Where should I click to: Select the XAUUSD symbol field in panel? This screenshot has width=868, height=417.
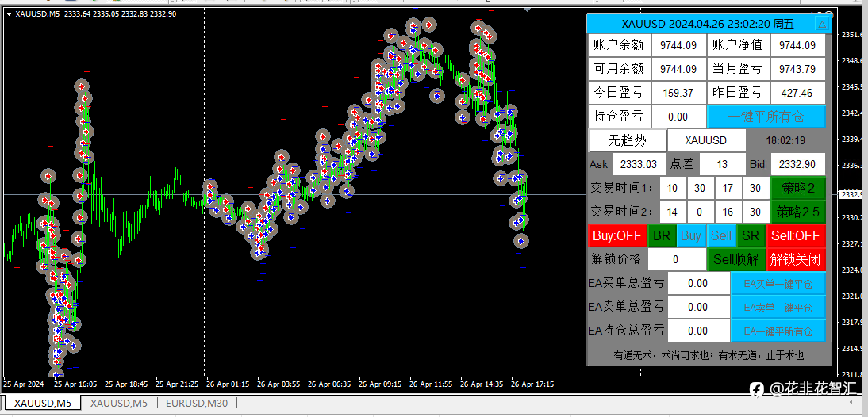tap(706, 140)
